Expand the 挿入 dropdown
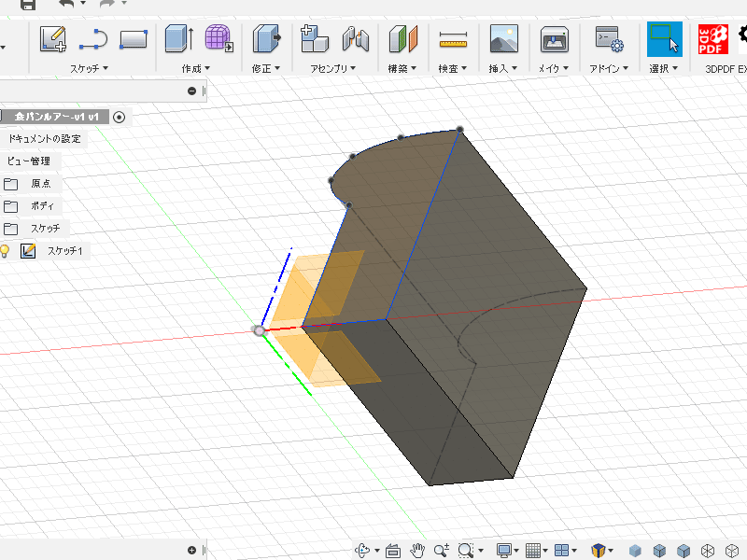 click(503, 68)
